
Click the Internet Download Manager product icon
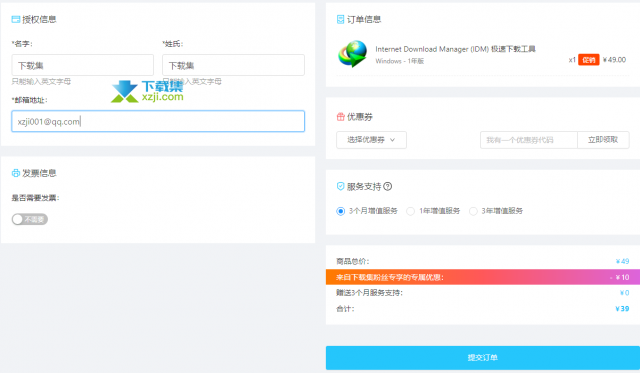pos(352,54)
